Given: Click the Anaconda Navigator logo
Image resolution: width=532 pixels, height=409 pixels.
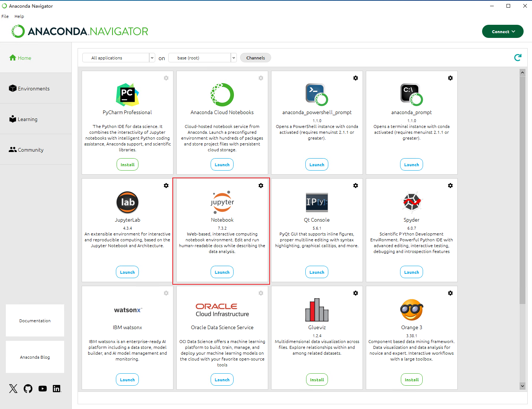Looking at the screenshot, I should coord(80,31).
